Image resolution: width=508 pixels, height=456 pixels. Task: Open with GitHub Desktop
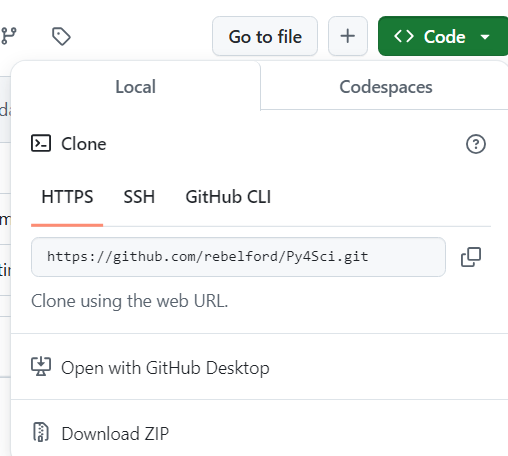[165, 368]
